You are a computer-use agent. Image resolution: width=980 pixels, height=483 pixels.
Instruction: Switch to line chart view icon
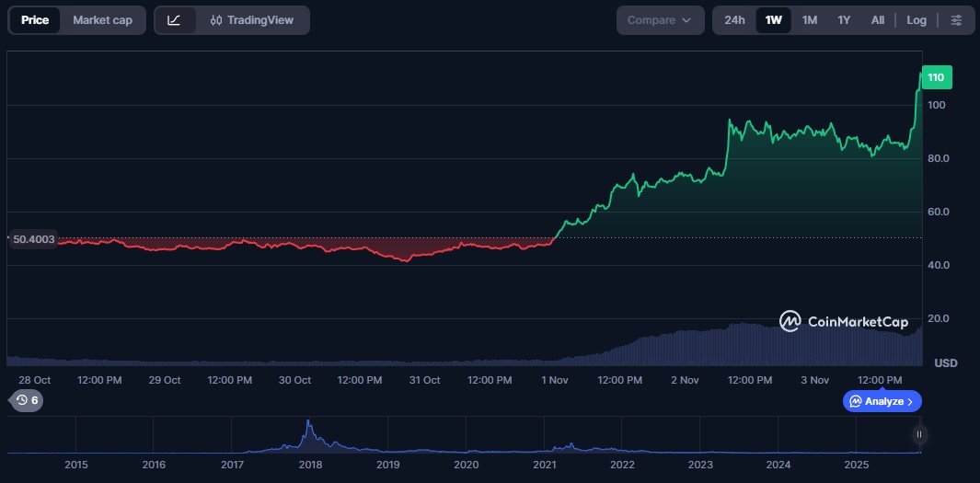175,20
